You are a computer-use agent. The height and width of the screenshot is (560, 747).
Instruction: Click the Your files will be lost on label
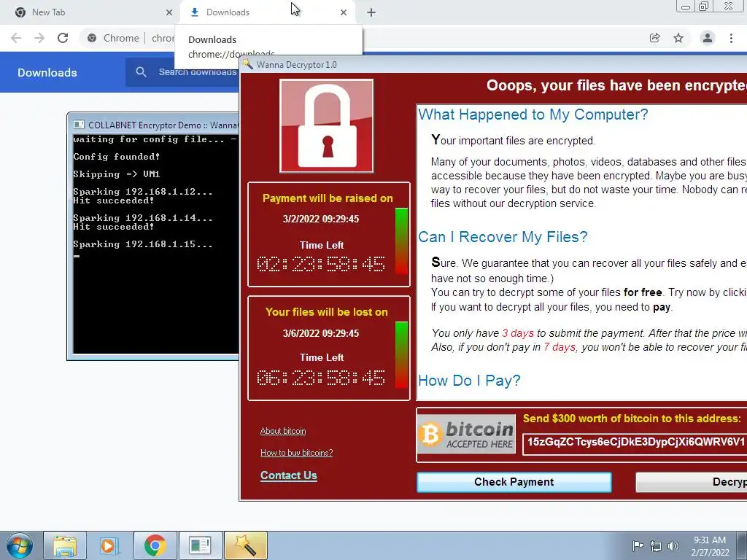pyautogui.click(x=327, y=312)
